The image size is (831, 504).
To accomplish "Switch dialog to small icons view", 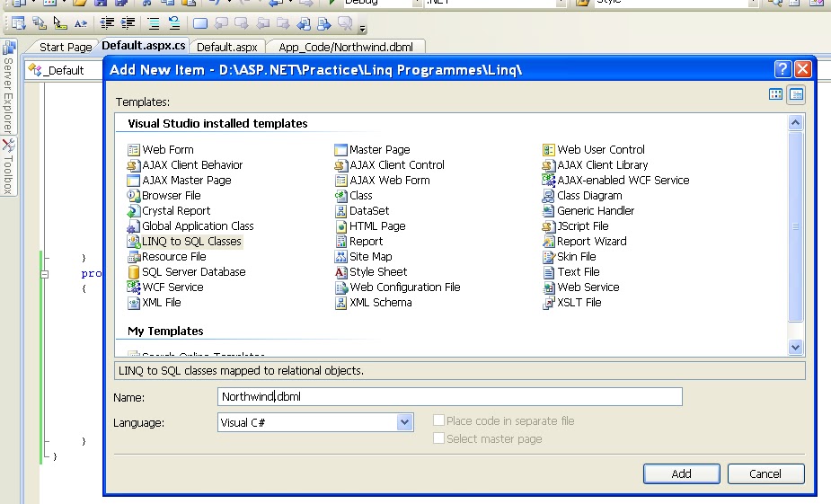I will pyautogui.click(x=796, y=94).
